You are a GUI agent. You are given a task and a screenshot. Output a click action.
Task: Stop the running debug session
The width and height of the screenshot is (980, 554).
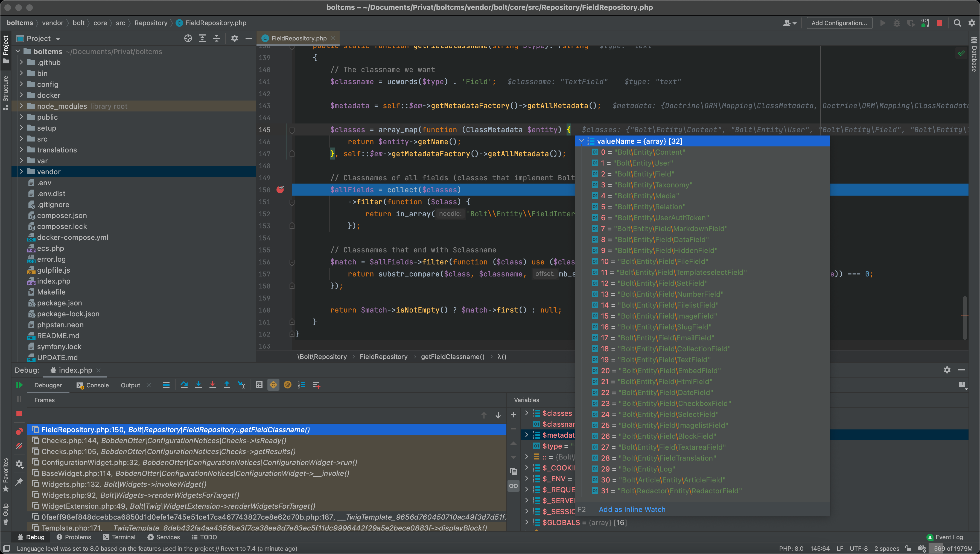19,414
